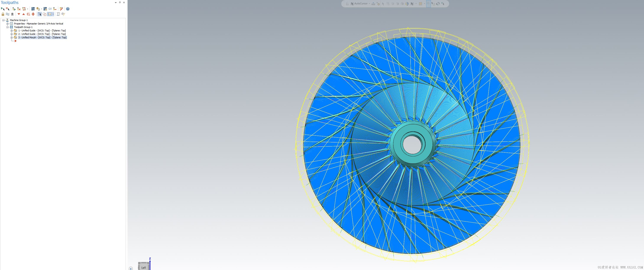Expand the 3 - Unified Morph operation

(11, 37)
